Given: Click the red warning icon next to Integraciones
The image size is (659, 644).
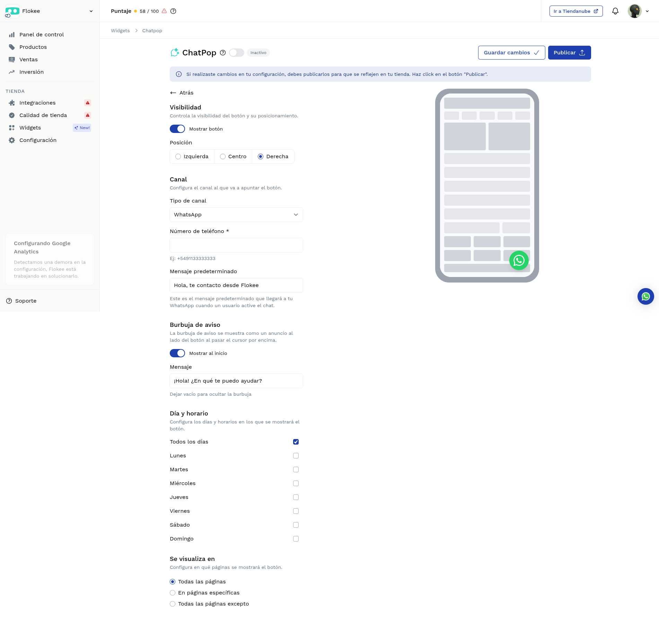Looking at the screenshot, I should [x=88, y=103].
